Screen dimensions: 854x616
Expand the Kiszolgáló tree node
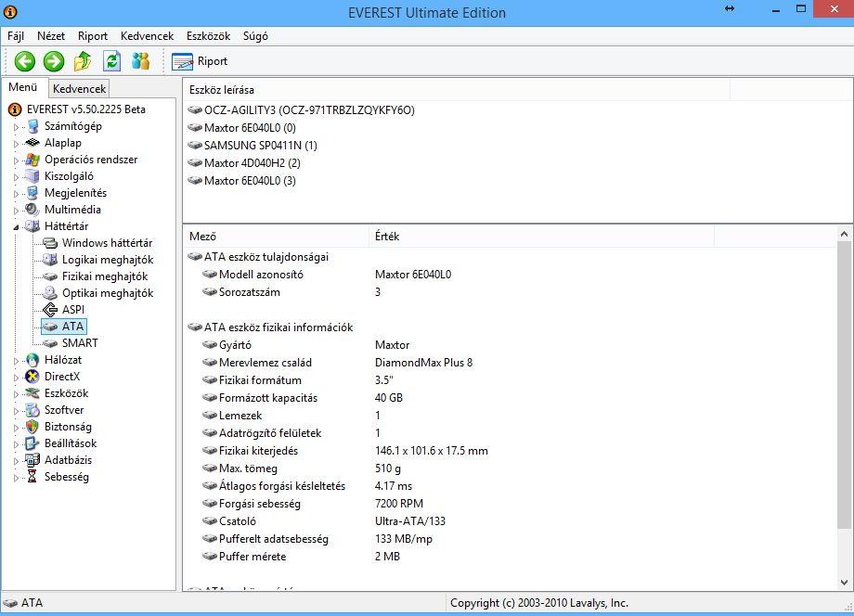pyautogui.click(x=16, y=177)
